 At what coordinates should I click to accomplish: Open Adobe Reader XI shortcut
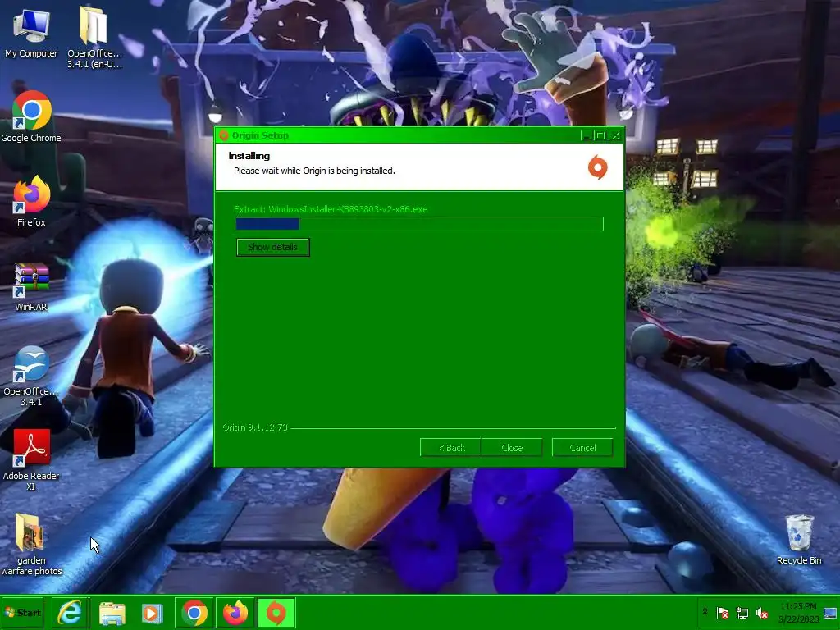click(31, 459)
